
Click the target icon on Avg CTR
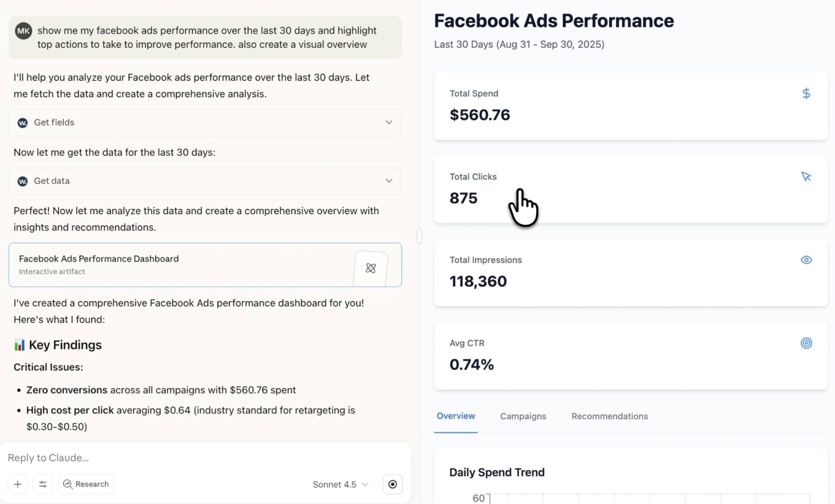pos(806,343)
